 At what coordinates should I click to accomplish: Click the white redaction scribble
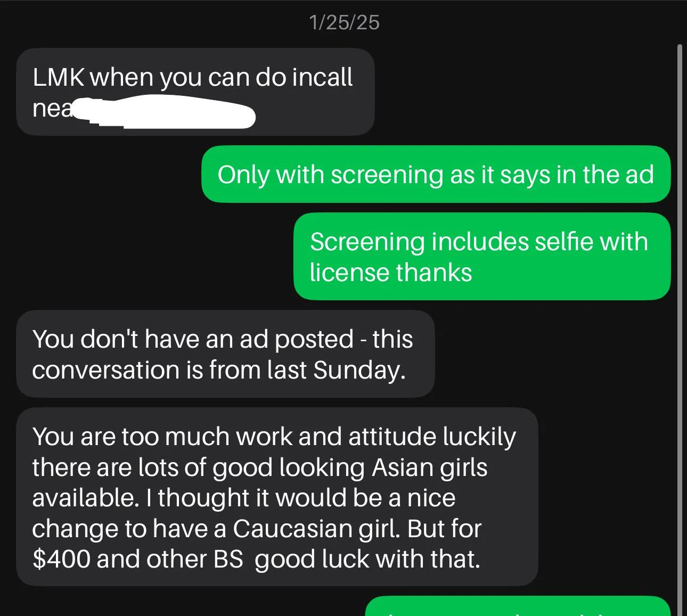tap(164, 112)
